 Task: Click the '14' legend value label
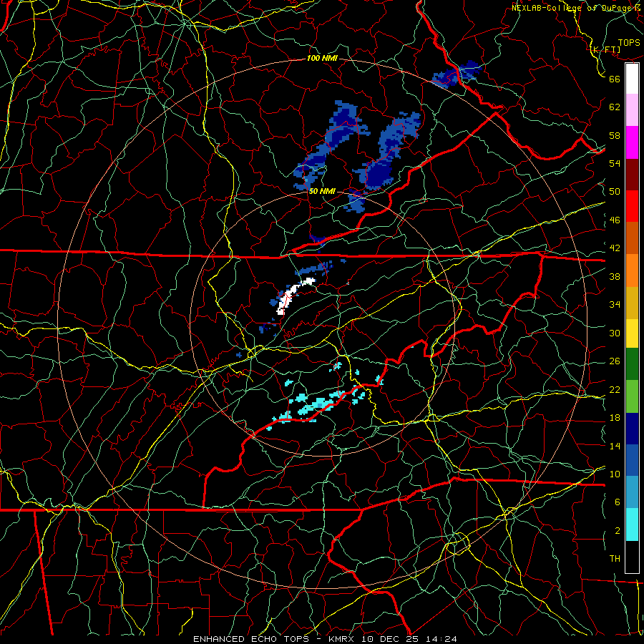coord(615,446)
